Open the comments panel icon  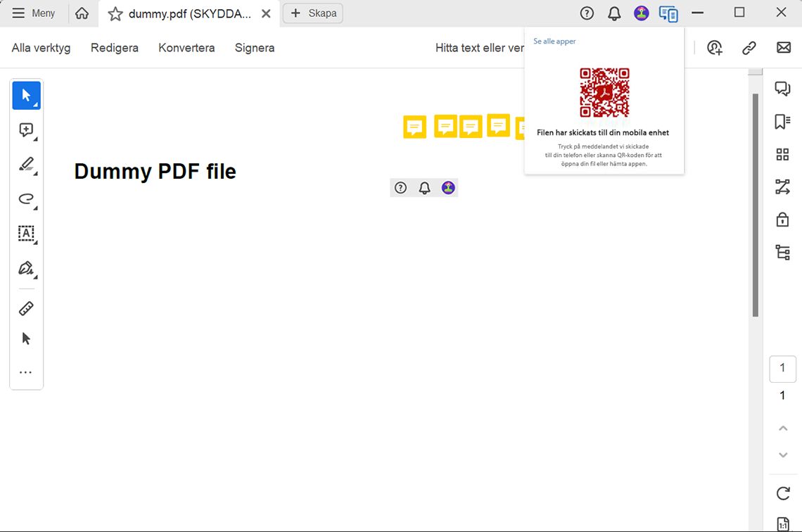point(782,89)
